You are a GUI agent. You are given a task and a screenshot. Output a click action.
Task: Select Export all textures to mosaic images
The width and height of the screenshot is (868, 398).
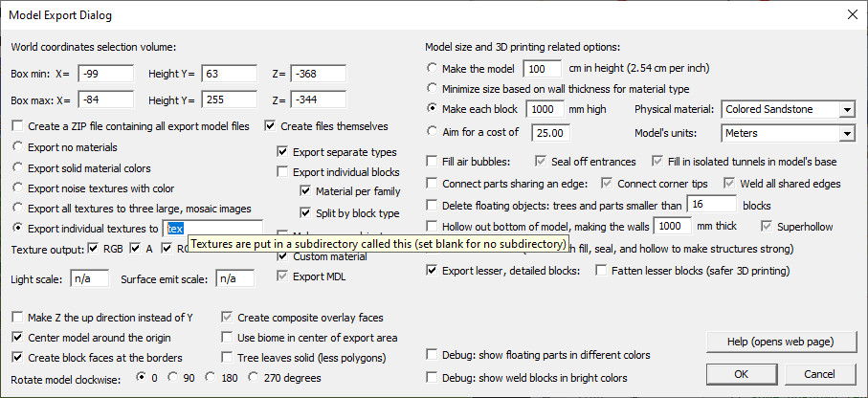click(18, 209)
